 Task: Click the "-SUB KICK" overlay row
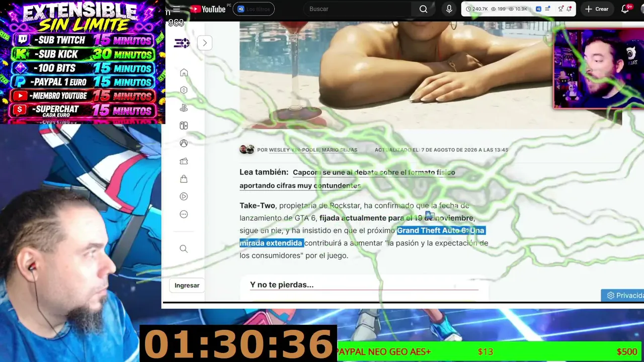click(83, 54)
